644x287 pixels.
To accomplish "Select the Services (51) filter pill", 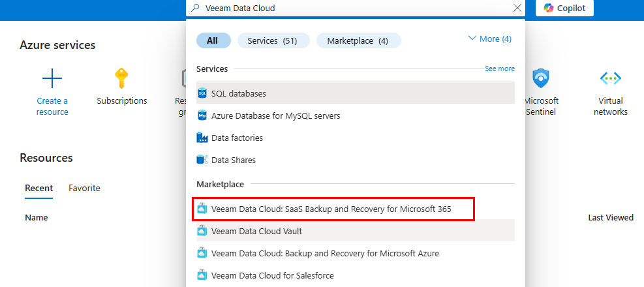I will click(273, 40).
